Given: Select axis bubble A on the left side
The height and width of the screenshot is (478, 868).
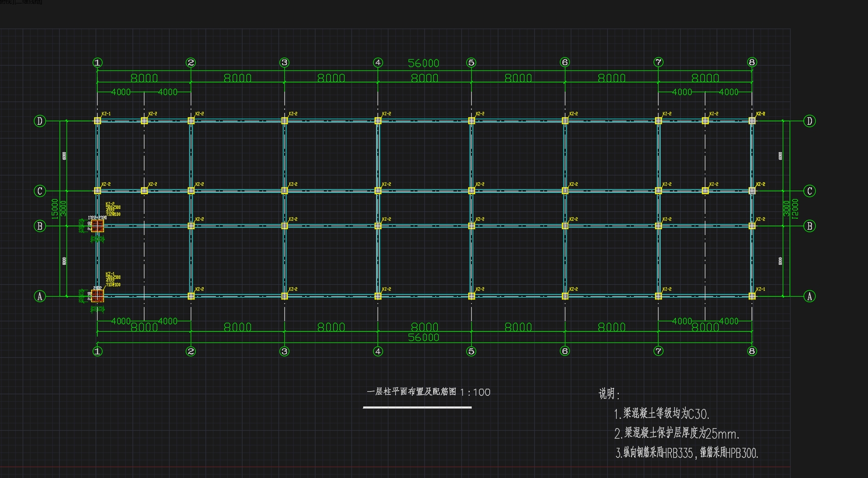Looking at the screenshot, I should point(40,296).
